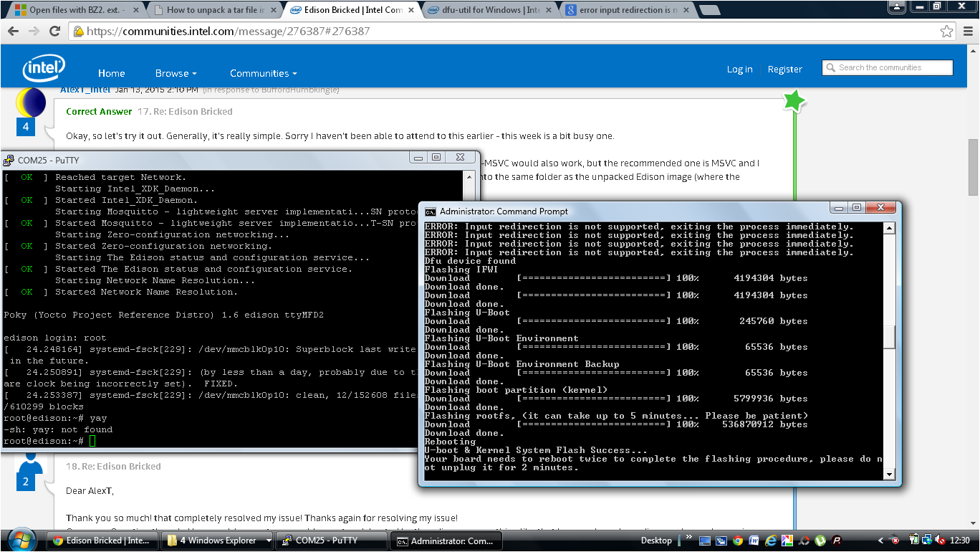Click AlexT_Intel's moon avatar
Viewport: 980px width, 552px height.
(29, 103)
